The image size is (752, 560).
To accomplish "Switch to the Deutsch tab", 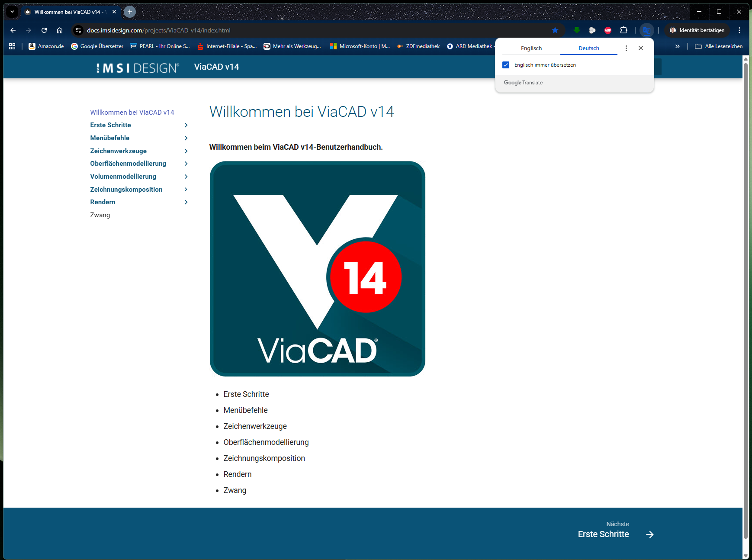I will pyautogui.click(x=589, y=48).
